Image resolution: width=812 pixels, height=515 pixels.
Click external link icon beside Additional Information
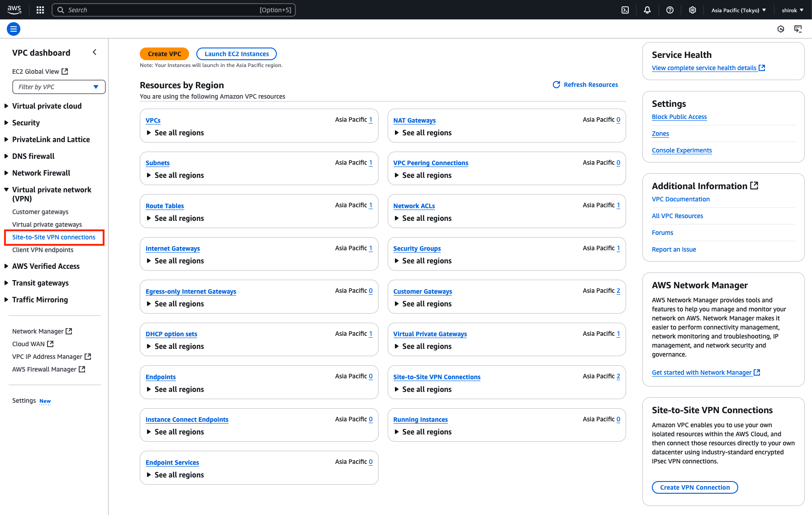754,186
